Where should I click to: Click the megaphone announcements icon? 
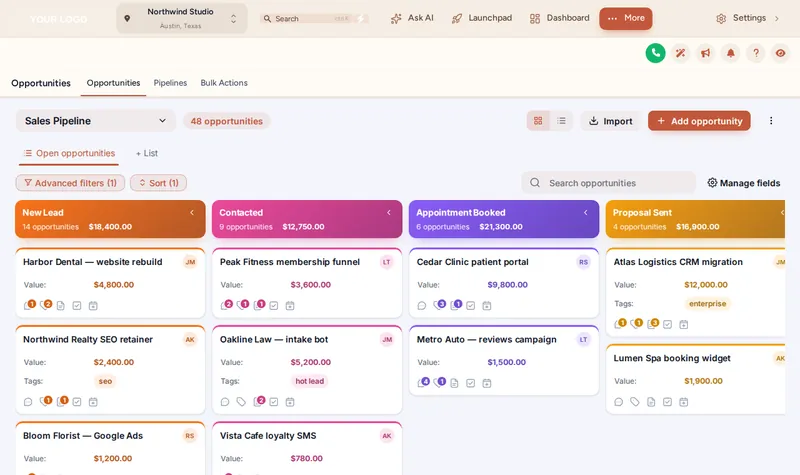[705, 53]
